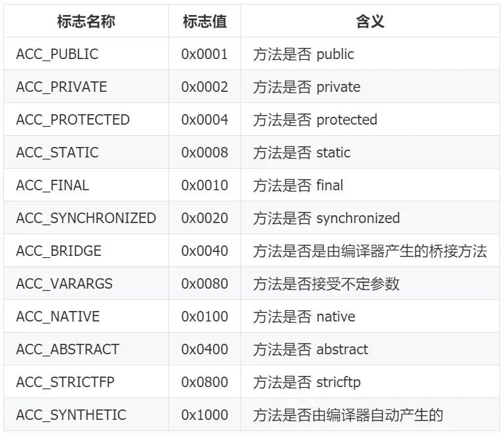504x435 pixels.
Task: Click the ACC_ABSTRACT flag name
Action: [x=68, y=349]
